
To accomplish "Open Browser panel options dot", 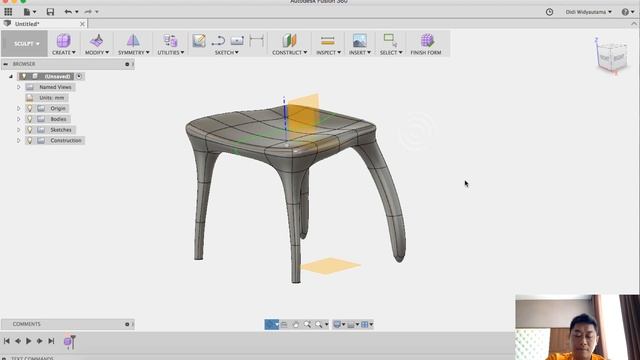I will click(127, 64).
